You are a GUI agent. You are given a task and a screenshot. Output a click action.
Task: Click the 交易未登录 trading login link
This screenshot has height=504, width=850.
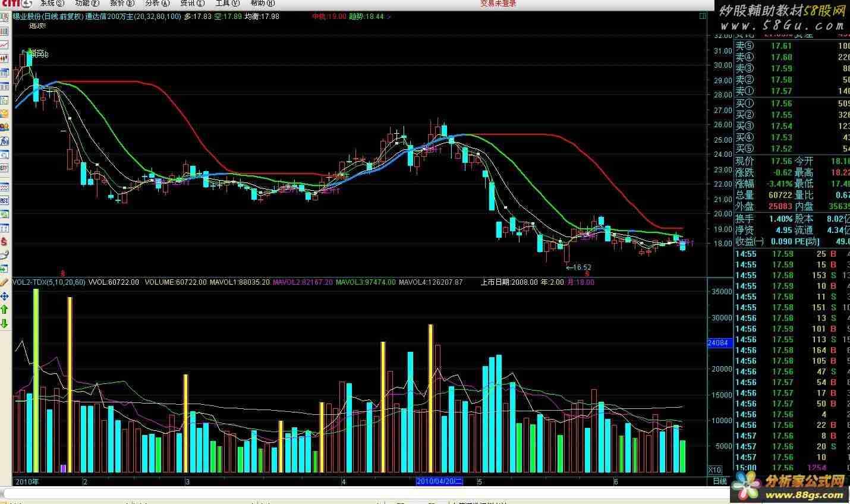498,4
